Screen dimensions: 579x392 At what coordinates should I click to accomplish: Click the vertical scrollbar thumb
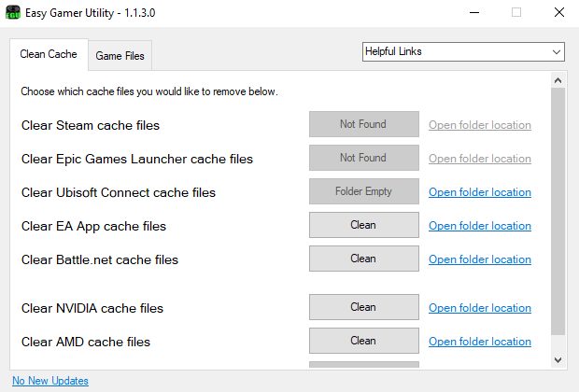coord(558,211)
